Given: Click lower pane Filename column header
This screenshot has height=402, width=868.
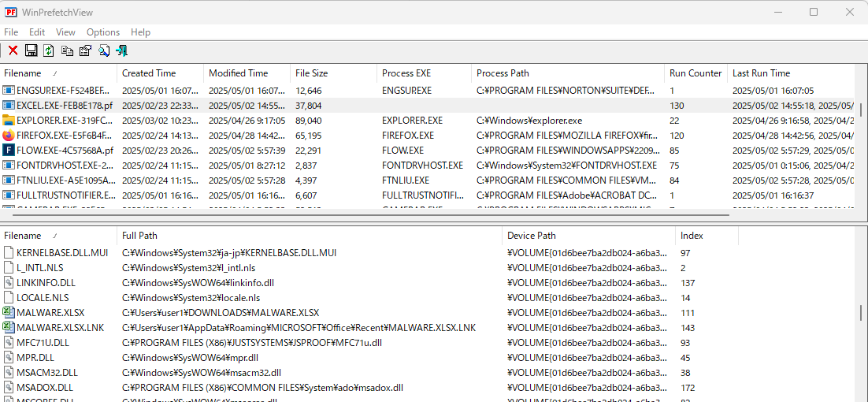Looking at the screenshot, I should 58,236.
